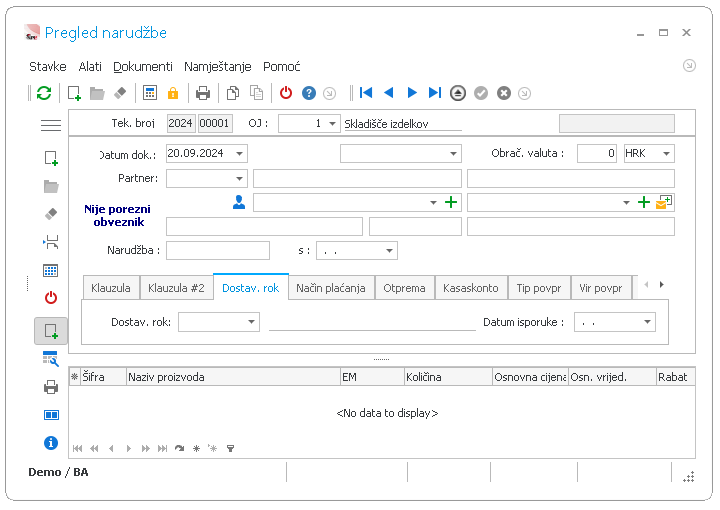This screenshot has height=510, width=720.
Task: Click Naziv proizvoda column header
Action: click(x=233, y=377)
